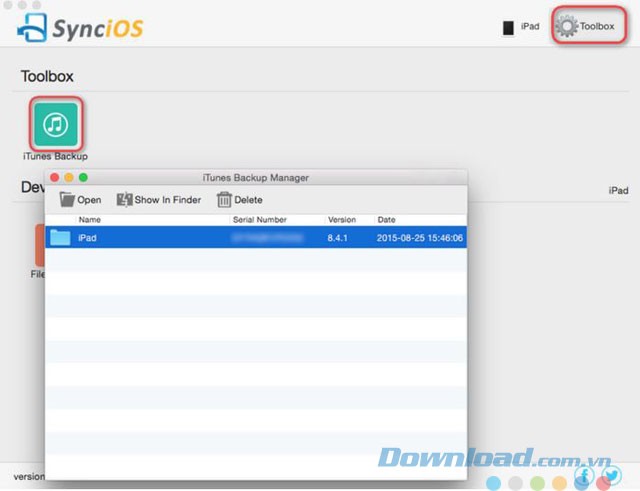Click the Toolbox gear icon

click(567, 26)
